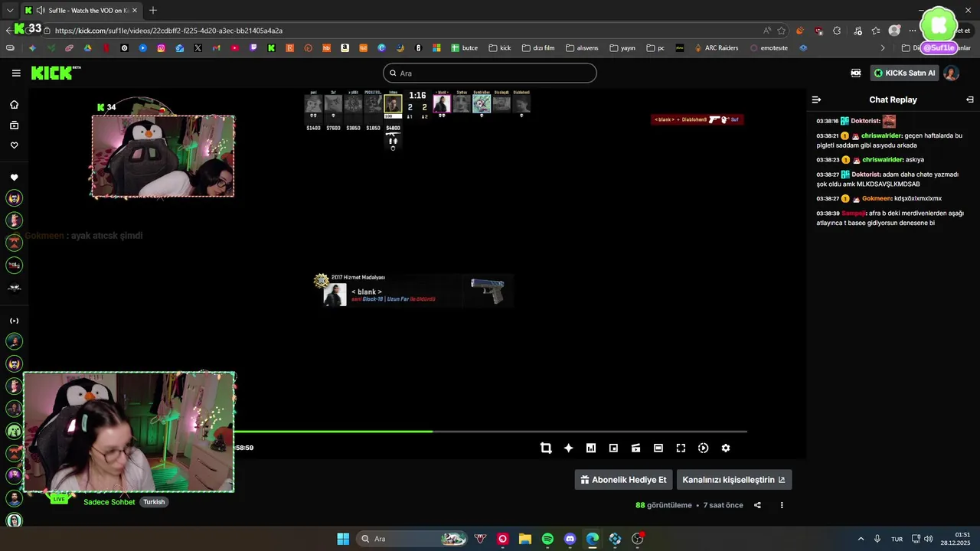Open Spotify from the taskbar
The width and height of the screenshot is (980, 551).
pos(547,539)
